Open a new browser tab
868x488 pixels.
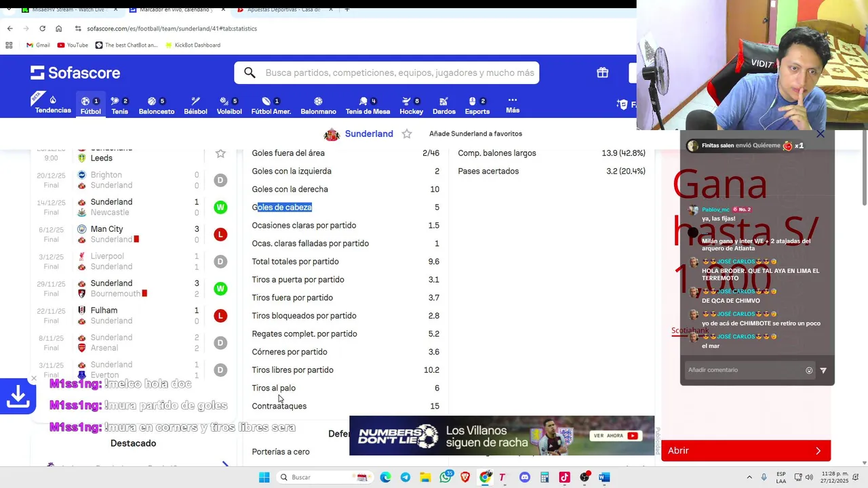347,9
